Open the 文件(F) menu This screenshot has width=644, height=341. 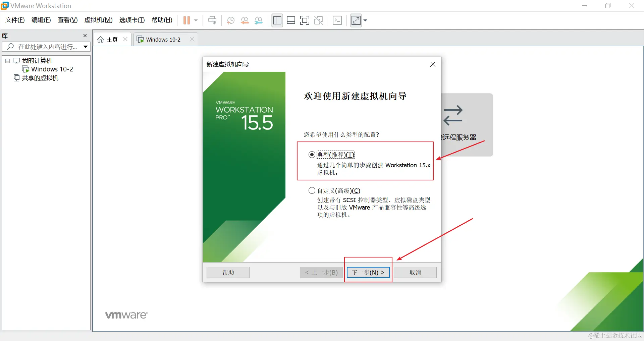tap(15, 20)
